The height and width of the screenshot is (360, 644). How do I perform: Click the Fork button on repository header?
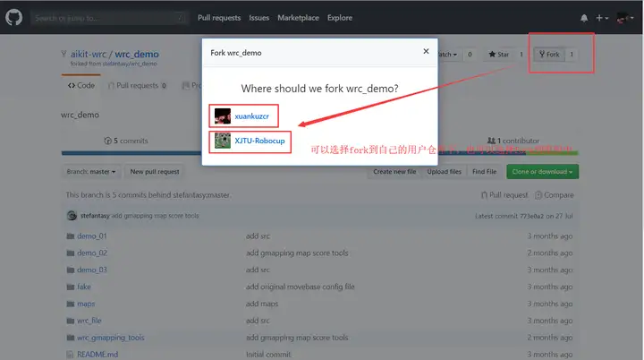pyautogui.click(x=549, y=55)
